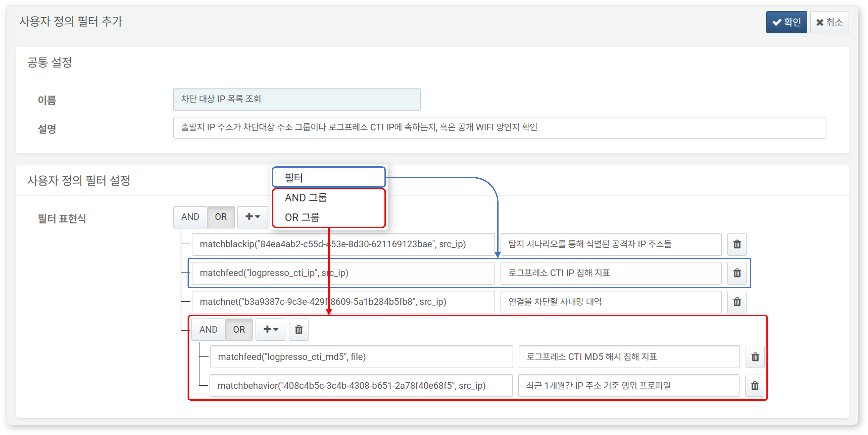Edit description '탐지 시나리오를 통해 식별된 공격자 IP 주소들'
This screenshot has width=868, height=435.
(611, 244)
